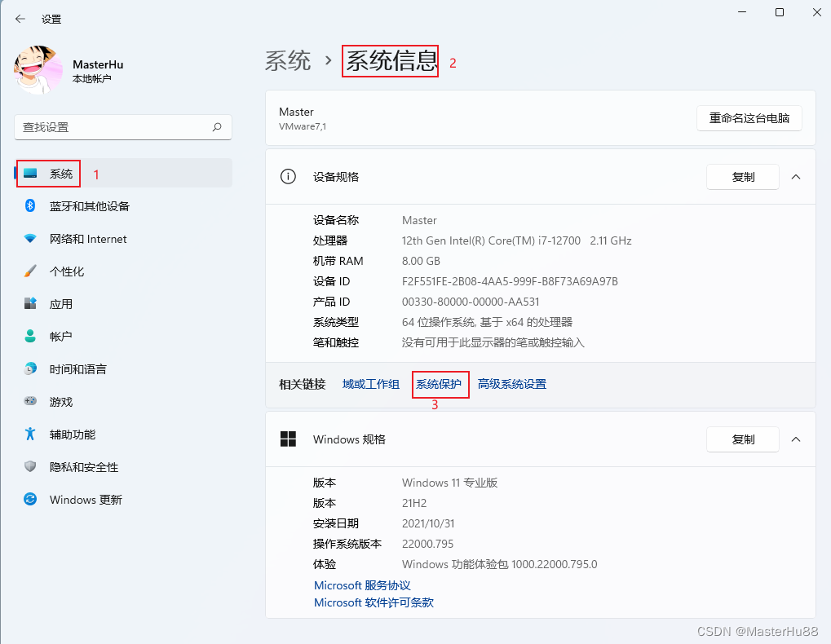Click 系统 in the breadcrumb header
The width and height of the screenshot is (831, 644).
(288, 60)
